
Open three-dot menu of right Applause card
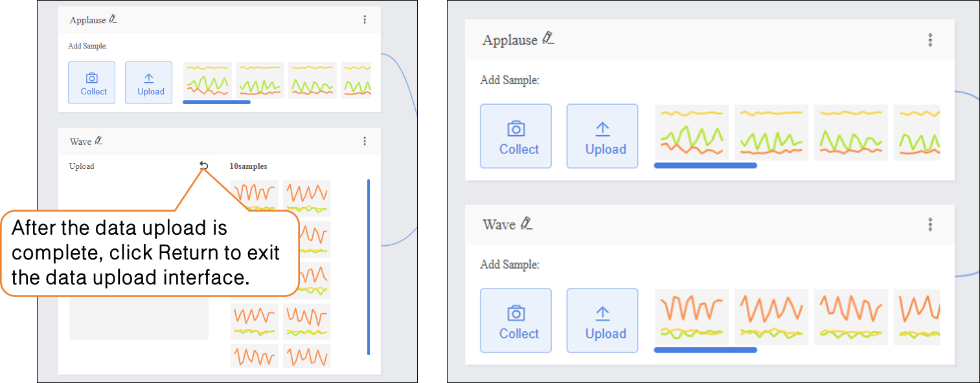pos(930,40)
